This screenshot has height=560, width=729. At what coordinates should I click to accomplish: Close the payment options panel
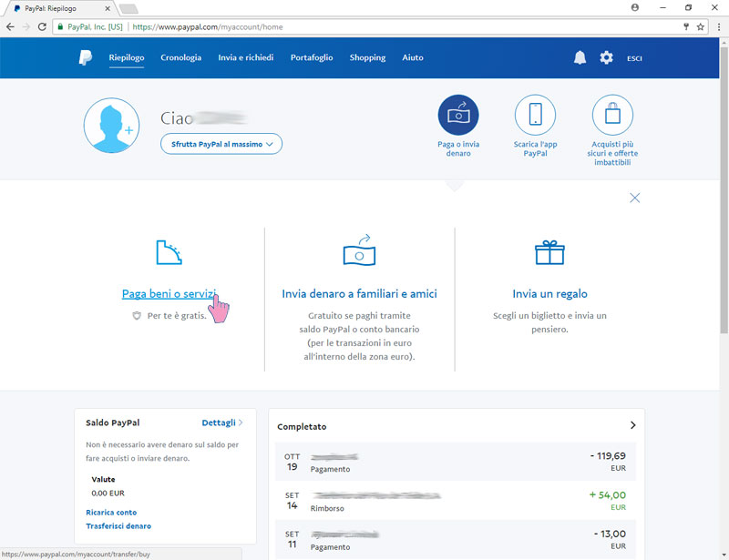(x=634, y=198)
